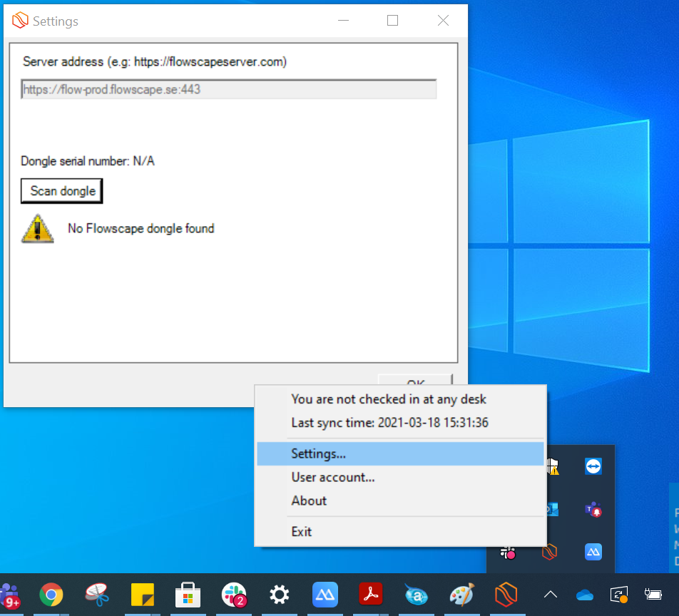Click Flowscape icon in tray popup
Screen dimensions: 679x616
pyautogui.click(x=549, y=553)
